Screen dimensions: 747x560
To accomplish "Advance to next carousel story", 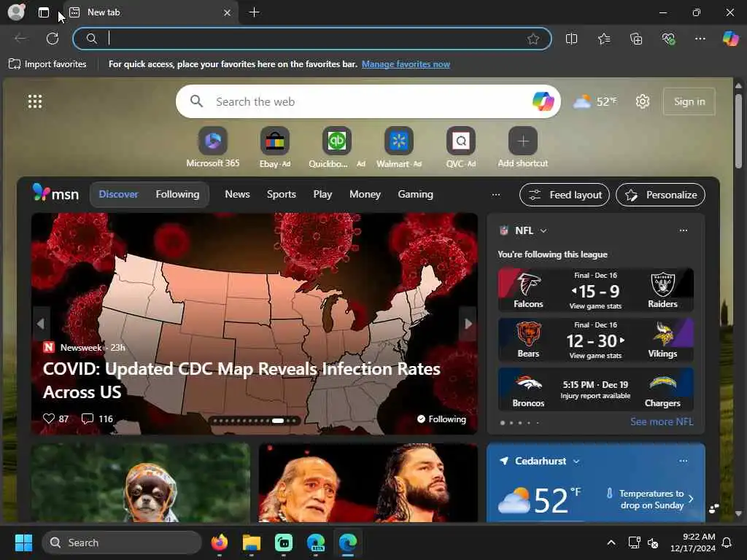I will click(468, 324).
